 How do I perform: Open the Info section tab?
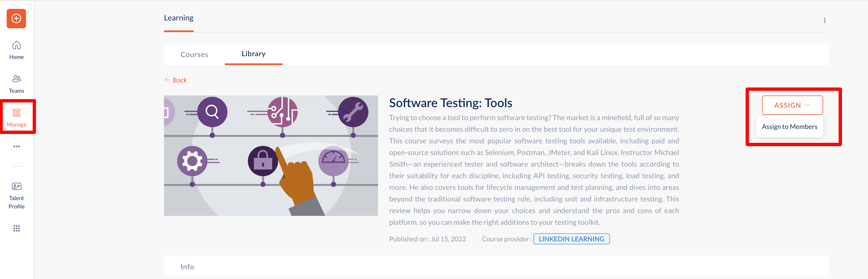pos(187,267)
